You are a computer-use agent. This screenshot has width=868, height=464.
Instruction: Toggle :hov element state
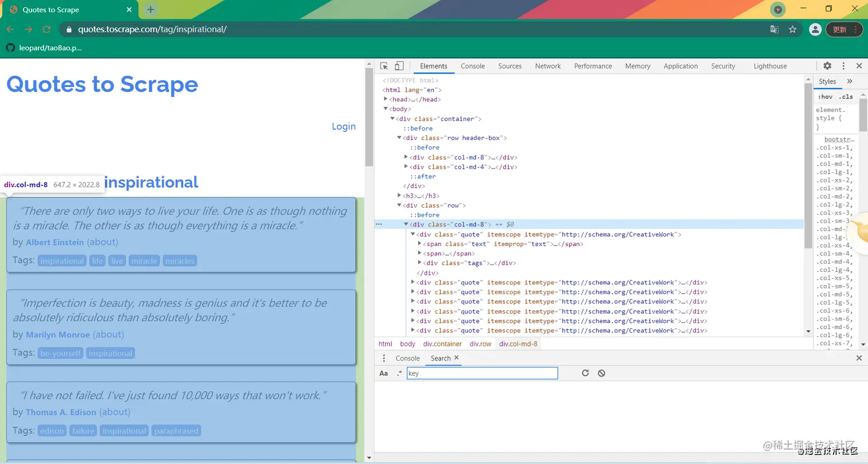[825, 96]
